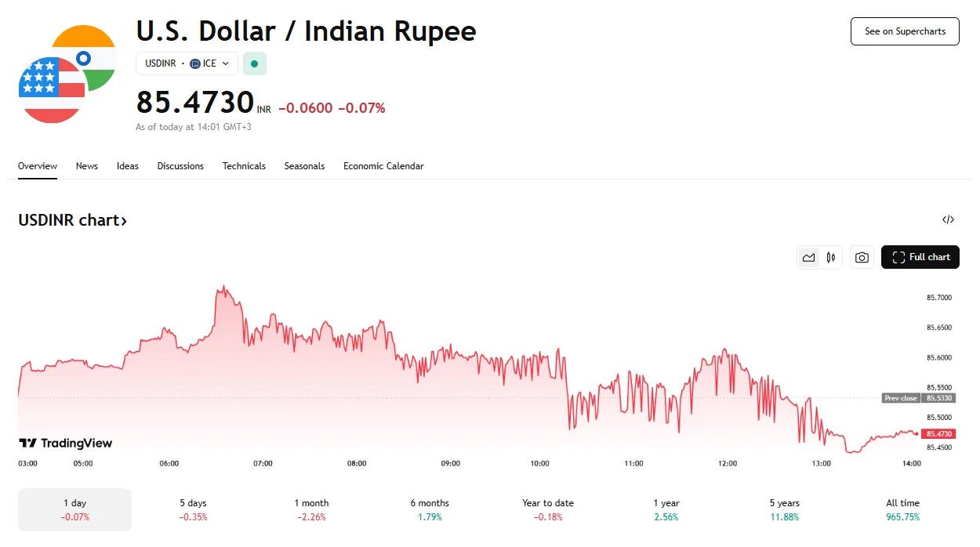Open the Technicals tab
Viewport: 980px width, 547px height.
pyautogui.click(x=244, y=166)
